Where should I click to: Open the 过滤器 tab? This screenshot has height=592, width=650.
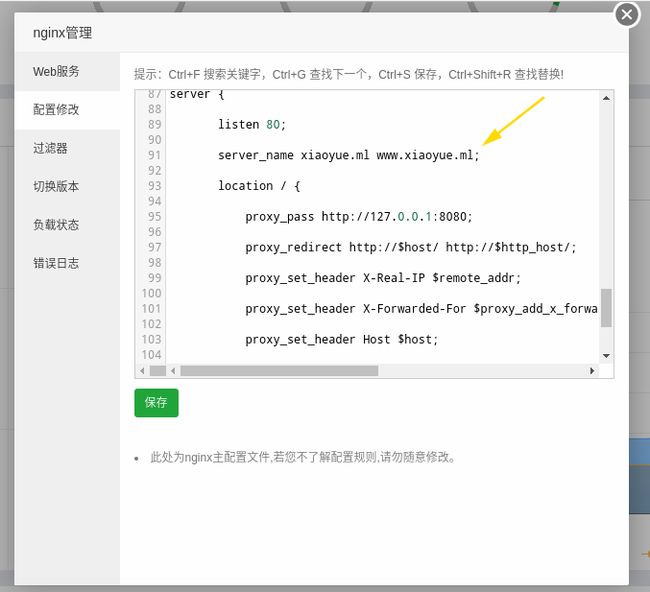(x=67, y=148)
